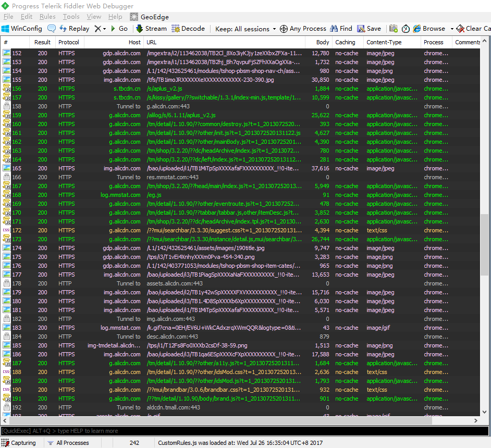Select body size 37,616 cell

(x=321, y=168)
